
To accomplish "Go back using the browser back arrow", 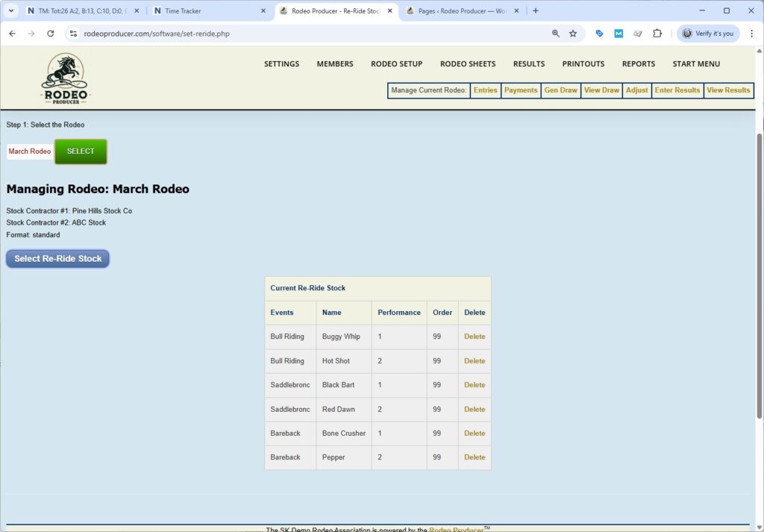I will tap(12, 34).
